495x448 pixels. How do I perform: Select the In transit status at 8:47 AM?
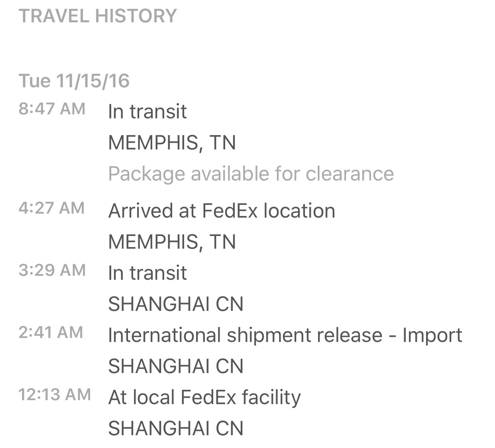147,112
